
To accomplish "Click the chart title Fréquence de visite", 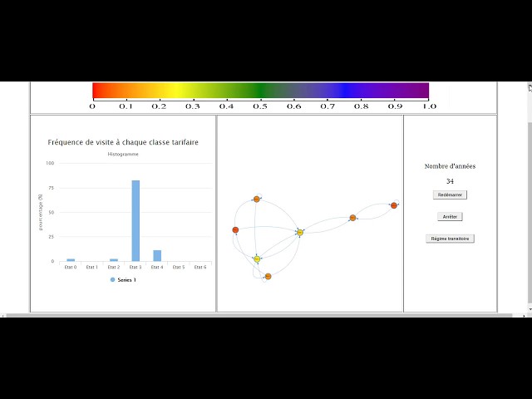I will coord(123,142).
